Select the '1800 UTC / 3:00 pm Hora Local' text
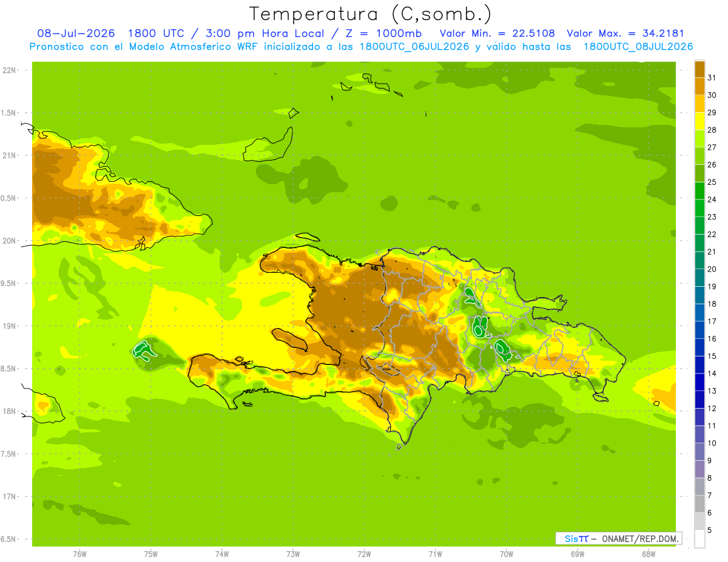 pos(227,33)
